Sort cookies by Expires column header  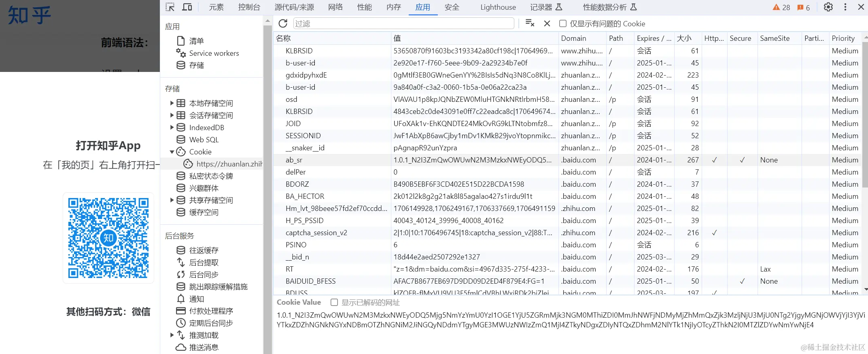coord(654,38)
